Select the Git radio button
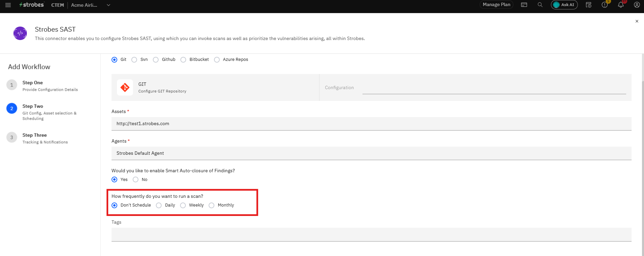The width and height of the screenshot is (644, 256). pyautogui.click(x=115, y=60)
